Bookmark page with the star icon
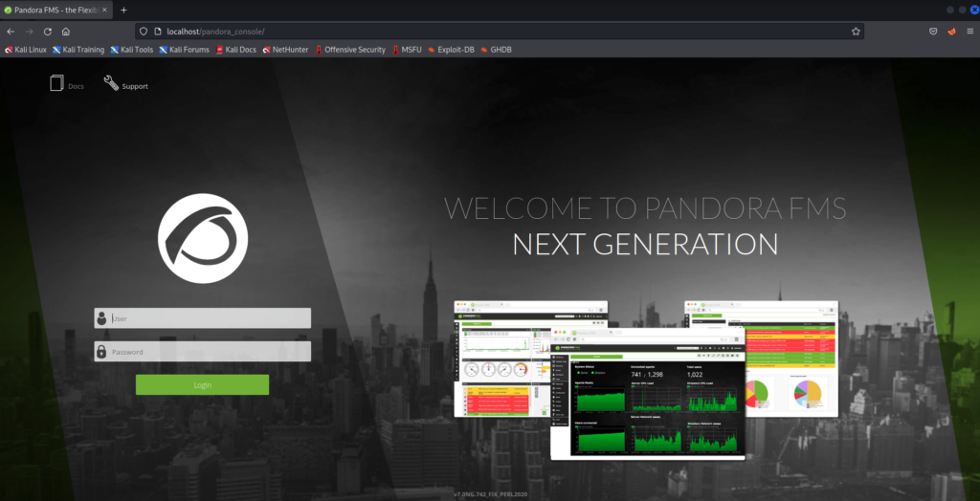The image size is (980, 501). point(856,32)
